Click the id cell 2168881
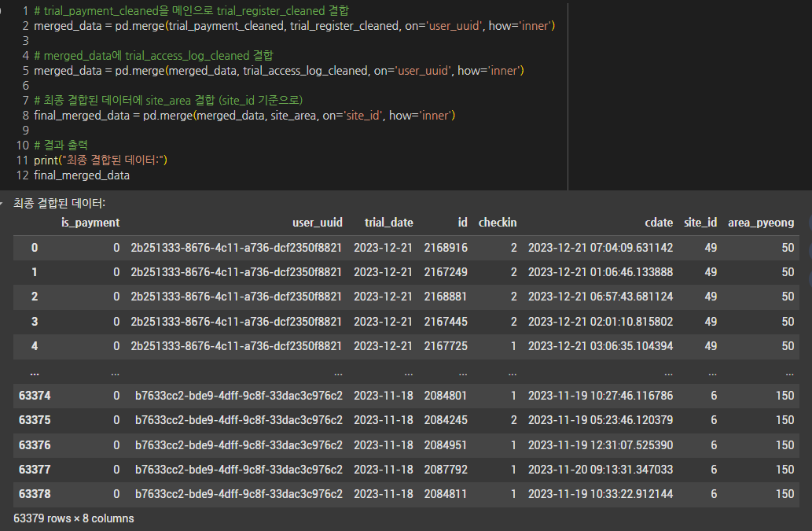 446,297
